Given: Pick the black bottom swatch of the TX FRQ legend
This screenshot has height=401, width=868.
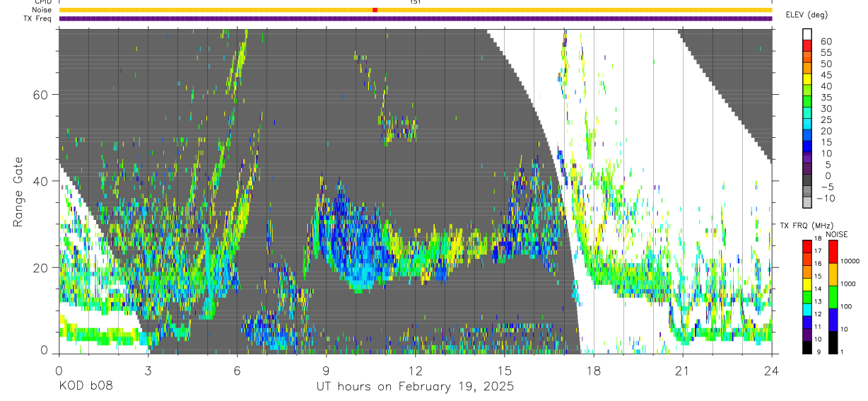Looking at the screenshot, I should click(x=807, y=347).
